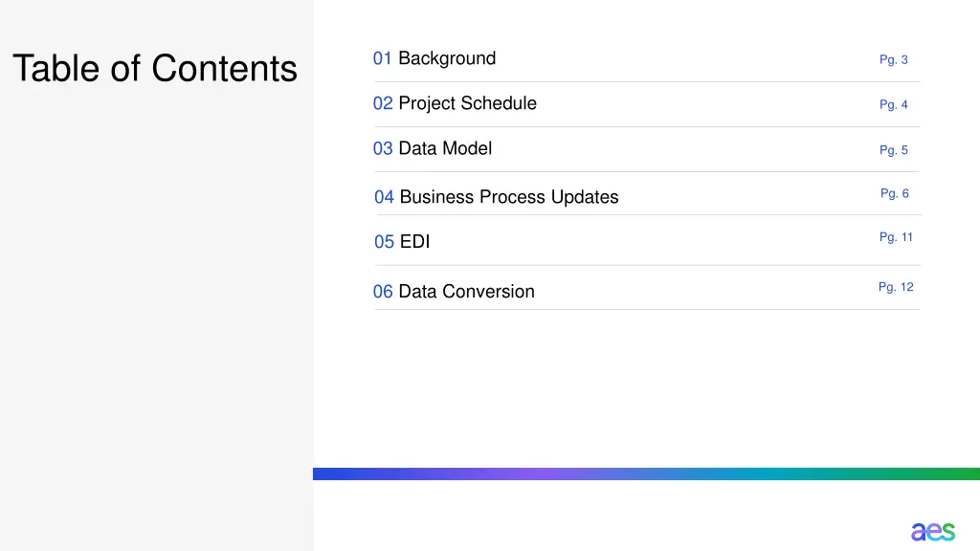Jump to the Pg. 12 reference
980x551 pixels.
896,287
